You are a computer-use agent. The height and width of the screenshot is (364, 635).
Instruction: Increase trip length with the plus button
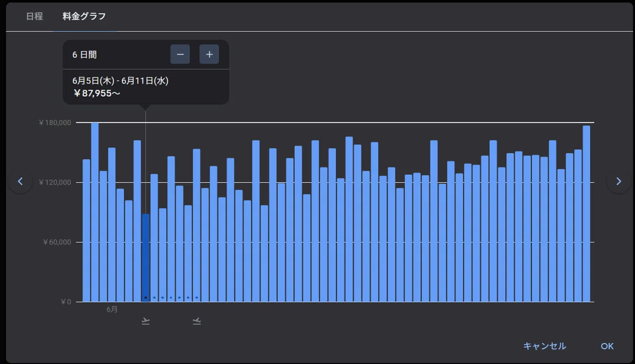pos(209,54)
